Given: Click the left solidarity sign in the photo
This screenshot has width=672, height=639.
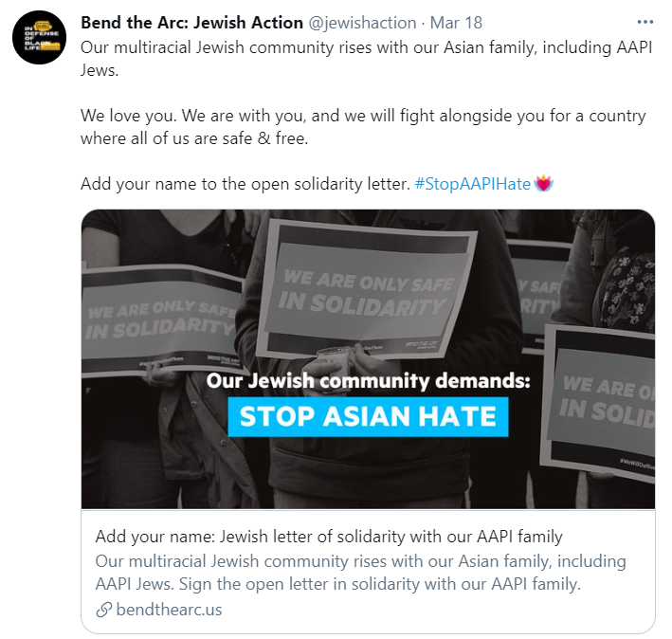Looking at the screenshot, I should (163, 321).
